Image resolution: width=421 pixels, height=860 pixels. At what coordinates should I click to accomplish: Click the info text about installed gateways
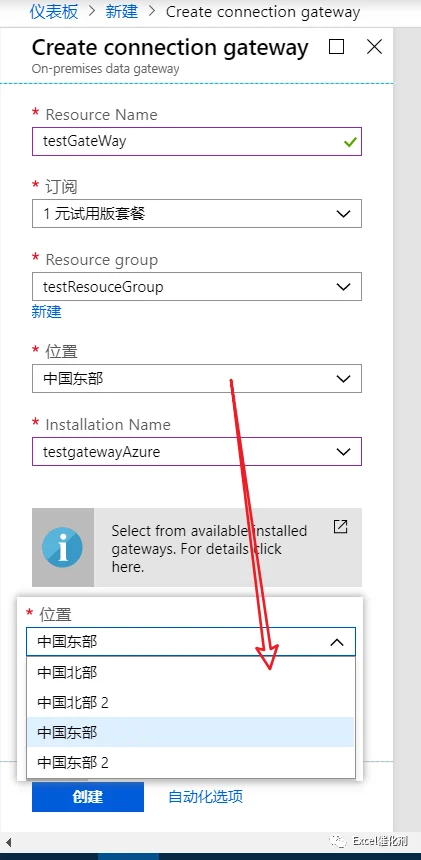tap(209, 548)
